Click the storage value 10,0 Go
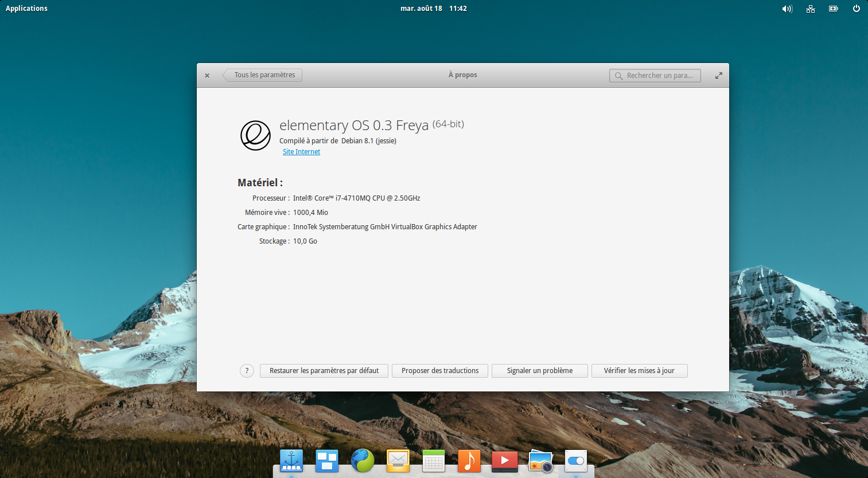This screenshot has width=868, height=478. coord(305,241)
